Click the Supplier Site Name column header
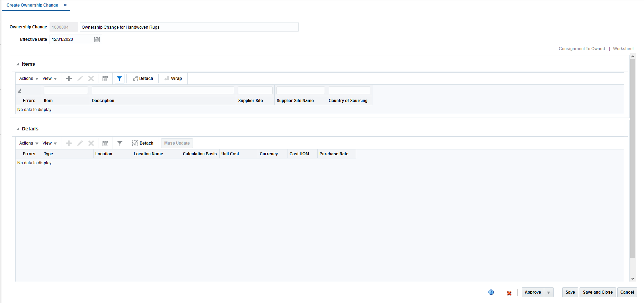Screen dimensions: 644x303 tap(301, 101)
